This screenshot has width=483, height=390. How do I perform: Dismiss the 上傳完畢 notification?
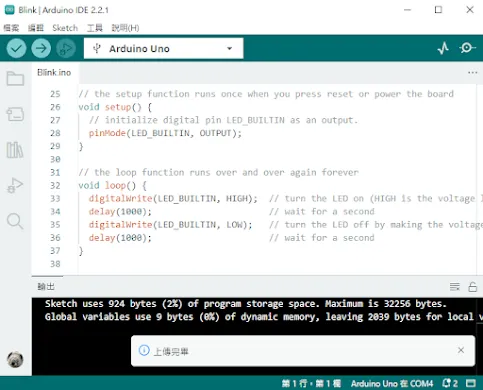[461, 350]
